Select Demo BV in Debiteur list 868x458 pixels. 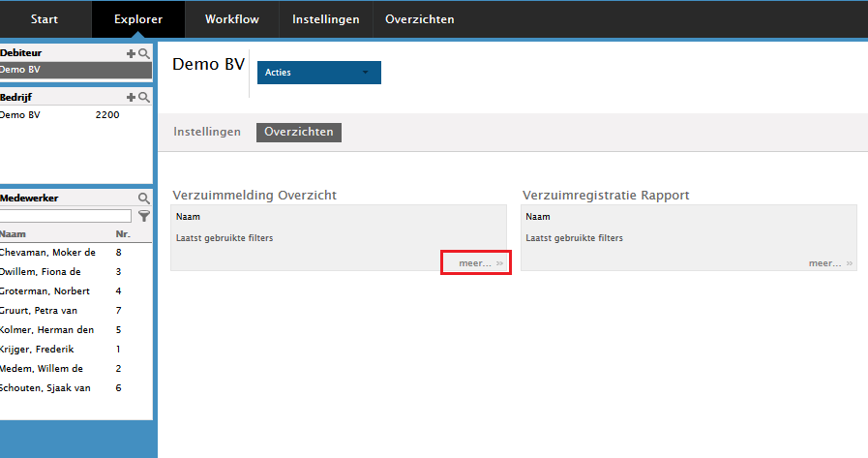[75, 70]
